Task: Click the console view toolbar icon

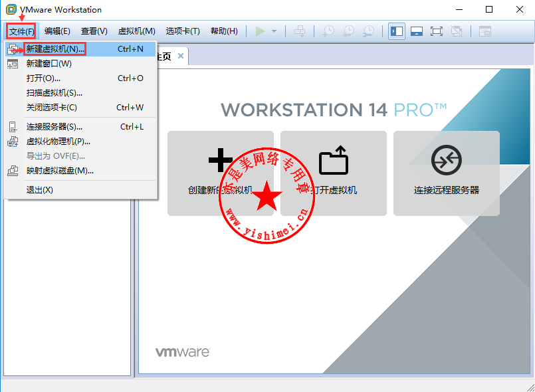Action: click(485, 31)
